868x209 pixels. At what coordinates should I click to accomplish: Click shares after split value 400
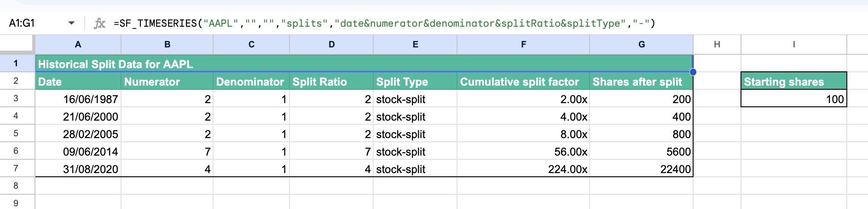pos(642,116)
